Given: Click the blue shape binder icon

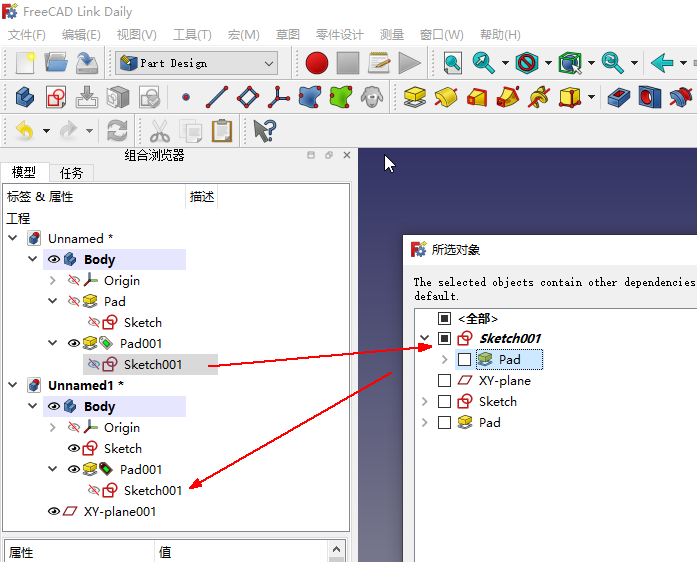Looking at the screenshot, I should [310, 97].
